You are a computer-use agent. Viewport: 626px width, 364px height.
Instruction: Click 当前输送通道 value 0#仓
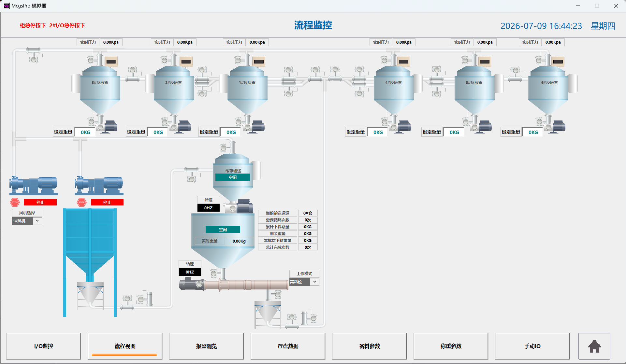[308, 213]
